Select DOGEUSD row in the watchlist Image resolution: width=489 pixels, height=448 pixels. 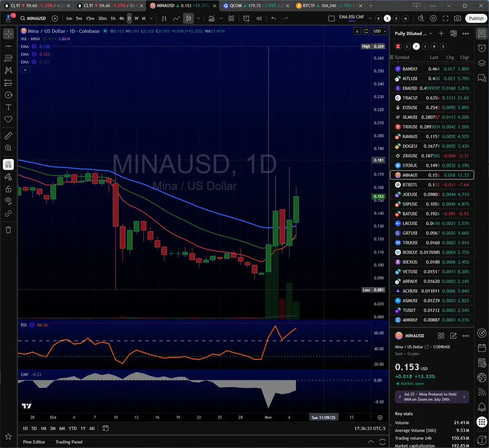(432, 146)
